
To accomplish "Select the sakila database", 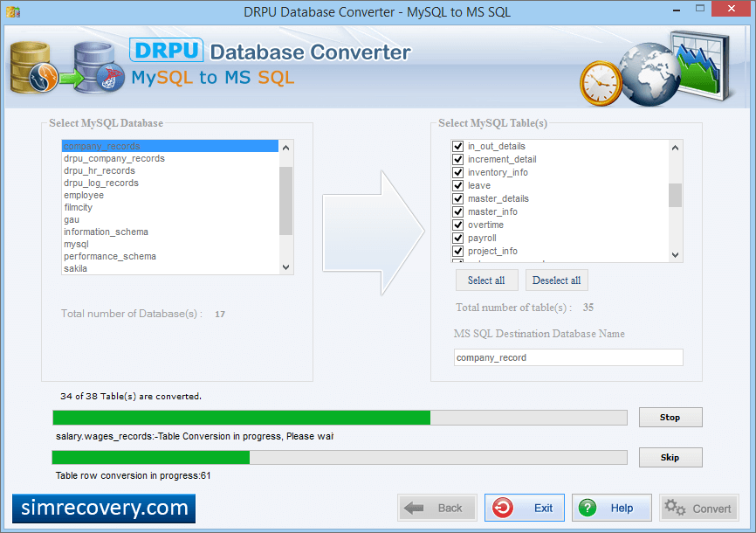I will click(x=170, y=268).
